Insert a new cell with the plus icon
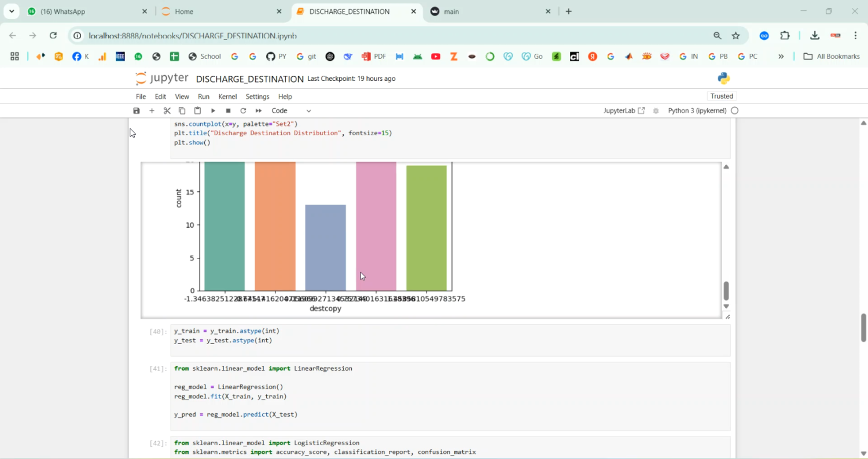The width and height of the screenshot is (868, 459). 152,110
